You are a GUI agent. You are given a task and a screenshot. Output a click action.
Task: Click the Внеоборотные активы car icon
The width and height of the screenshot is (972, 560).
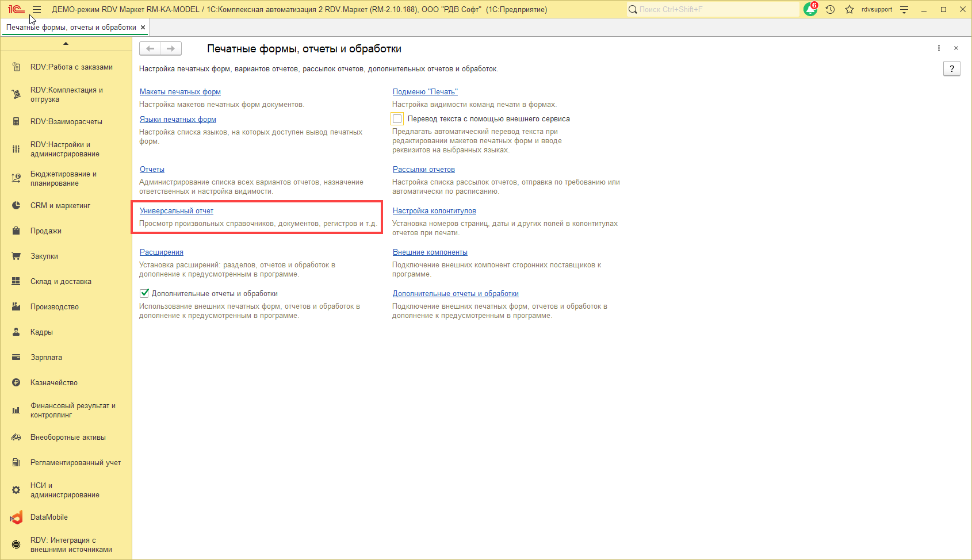tap(16, 438)
